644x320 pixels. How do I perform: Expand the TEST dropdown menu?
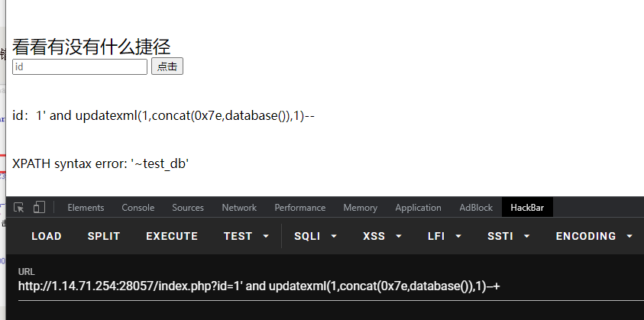[246, 236]
